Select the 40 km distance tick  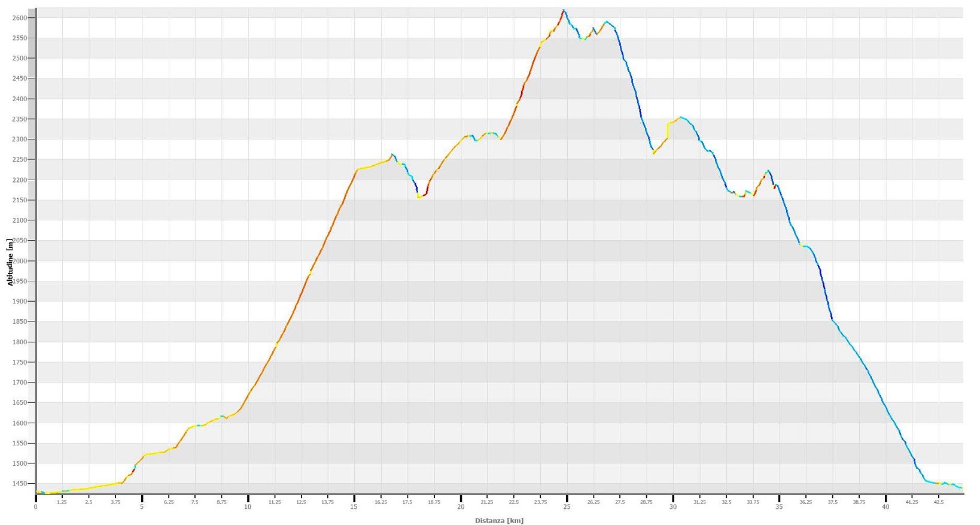coord(885,506)
